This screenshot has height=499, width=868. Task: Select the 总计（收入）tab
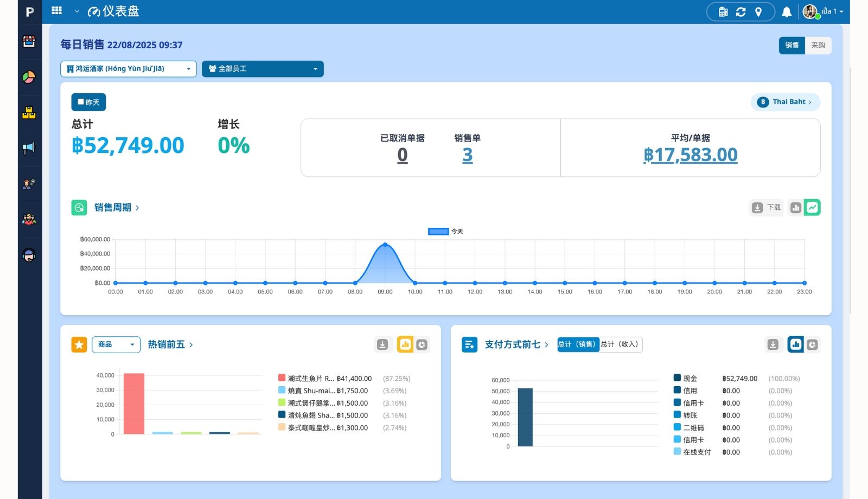(x=620, y=344)
